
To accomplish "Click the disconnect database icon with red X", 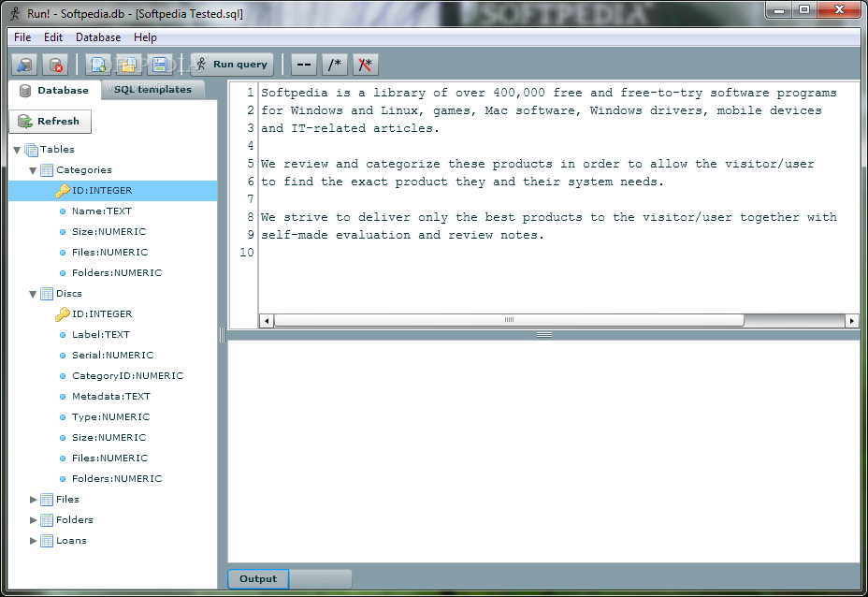I will click(55, 65).
